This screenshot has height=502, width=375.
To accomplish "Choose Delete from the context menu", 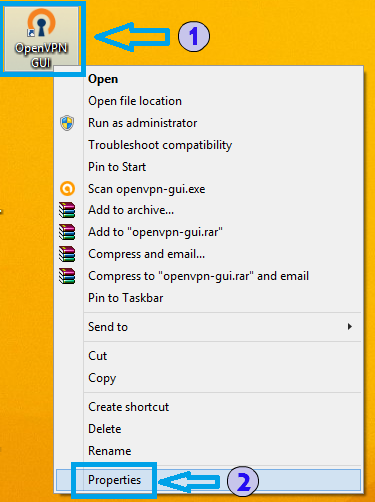I will click(x=208, y=429).
